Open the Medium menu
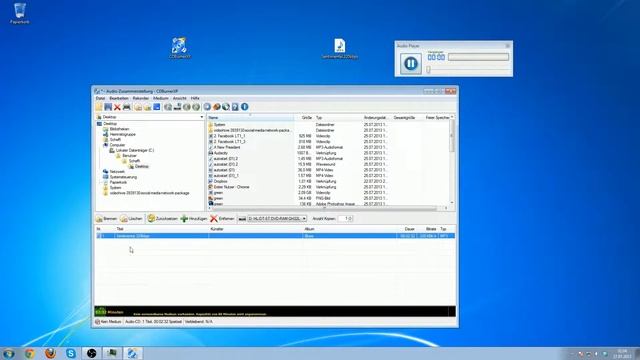Screen dimensions: 640x360 [x=161, y=98]
